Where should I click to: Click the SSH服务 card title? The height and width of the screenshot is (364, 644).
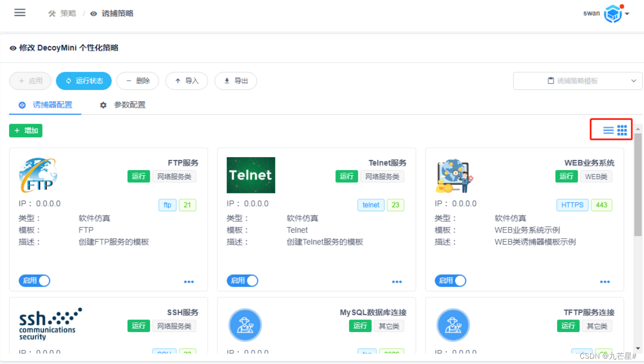tap(183, 312)
